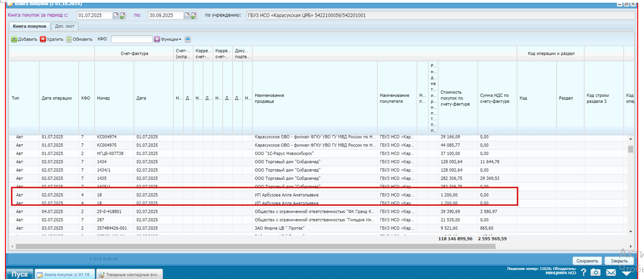
Task: Click the учреждение field ГБУЗ НСО Карасукская ЦРБ
Action: pos(440,15)
